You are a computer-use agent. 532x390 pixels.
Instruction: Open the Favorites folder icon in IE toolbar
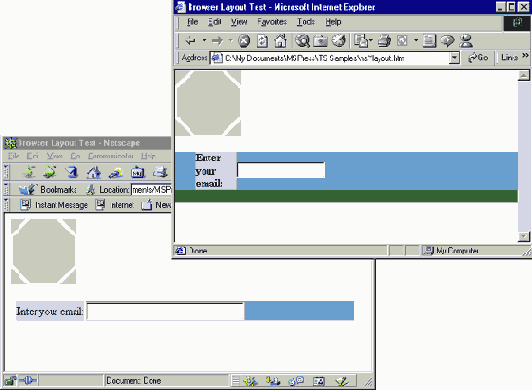tap(320, 41)
